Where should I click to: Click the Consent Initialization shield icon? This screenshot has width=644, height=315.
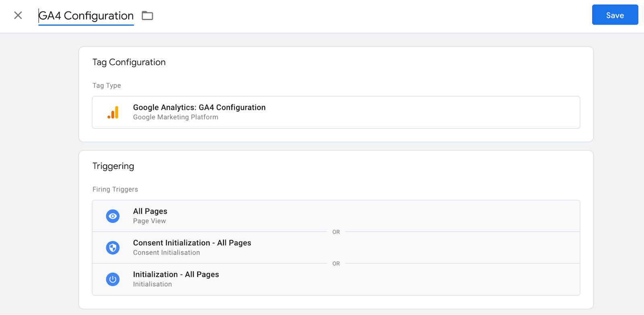click(113, 248)
